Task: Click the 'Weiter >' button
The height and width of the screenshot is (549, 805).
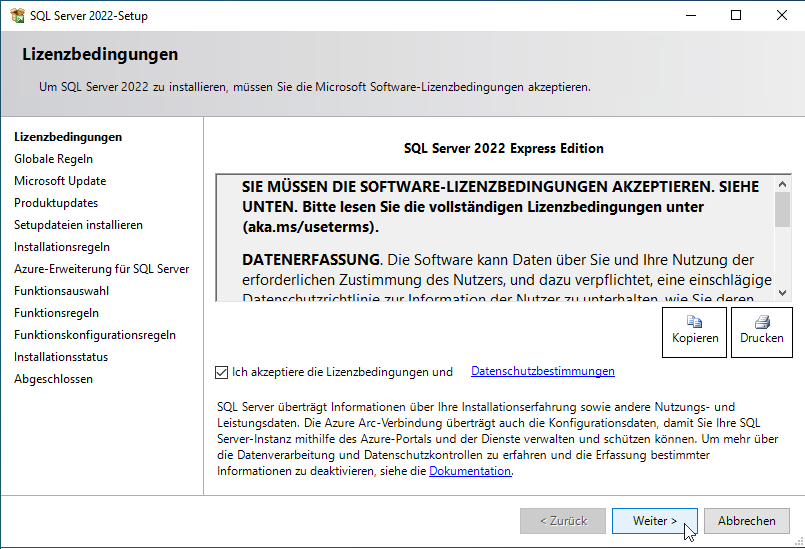Action: (x=655, y=521)
